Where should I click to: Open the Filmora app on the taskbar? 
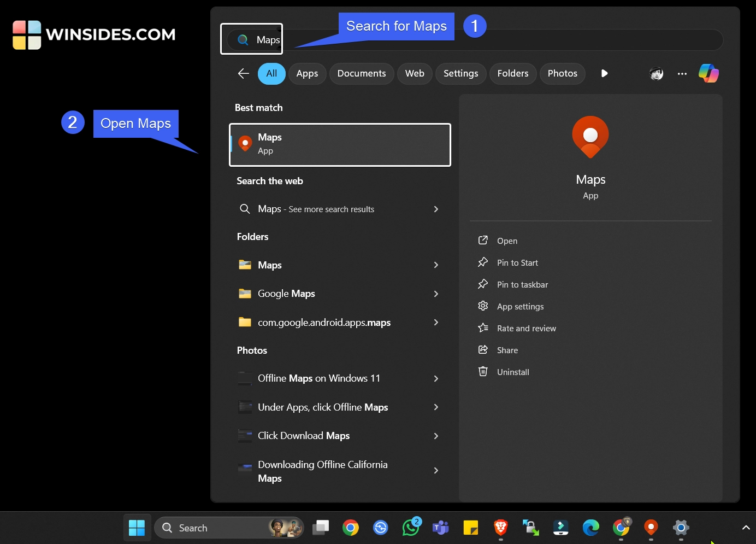click(x=561, y=528)
